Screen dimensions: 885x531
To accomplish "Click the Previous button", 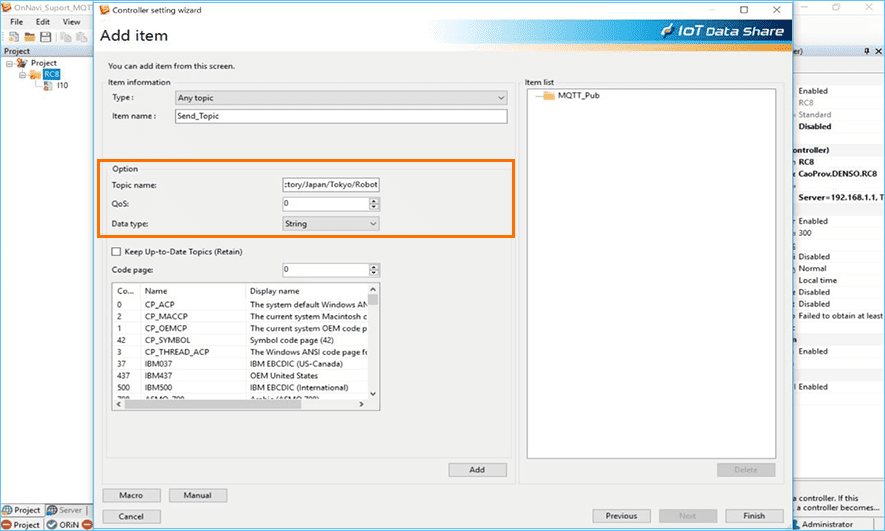I will [x=621, y=516].
